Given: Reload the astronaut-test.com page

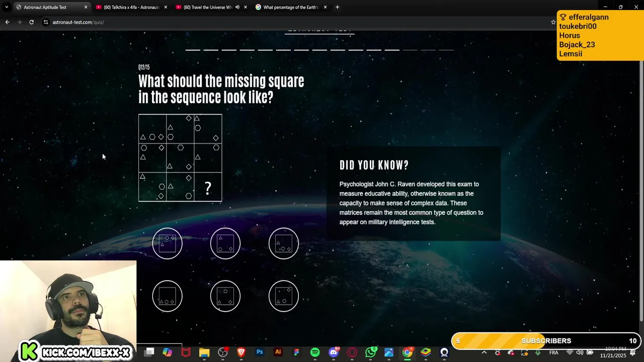Looking at the screenshot, I should pyautogui.click(x=32, y=22).
